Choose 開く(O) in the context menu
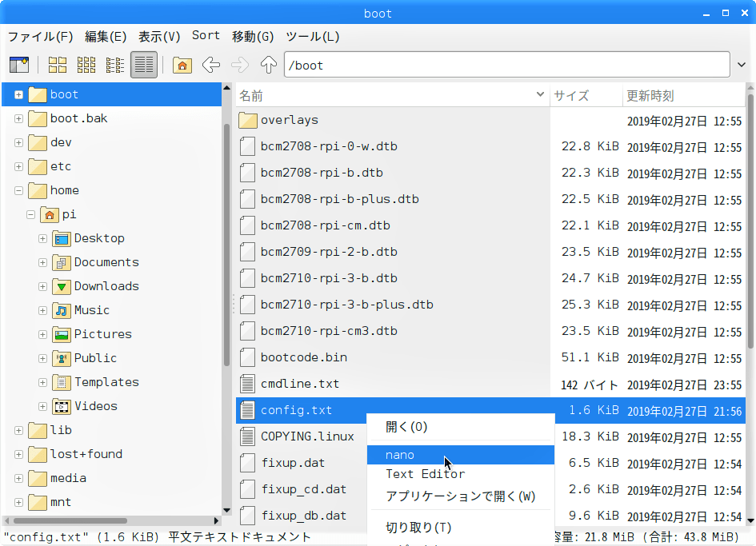This screenshot has height=546, width=756. click(x=461, y=427)
